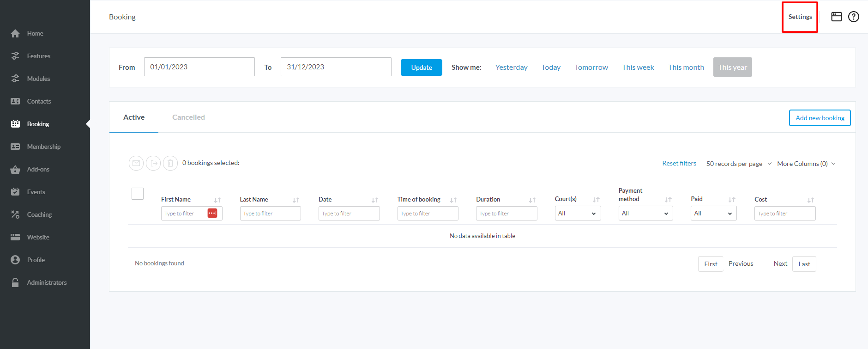Image resolution: width=868 pixels, height=349 pixels.
Task: Click the Reset filters link
Action: [679, 163]
